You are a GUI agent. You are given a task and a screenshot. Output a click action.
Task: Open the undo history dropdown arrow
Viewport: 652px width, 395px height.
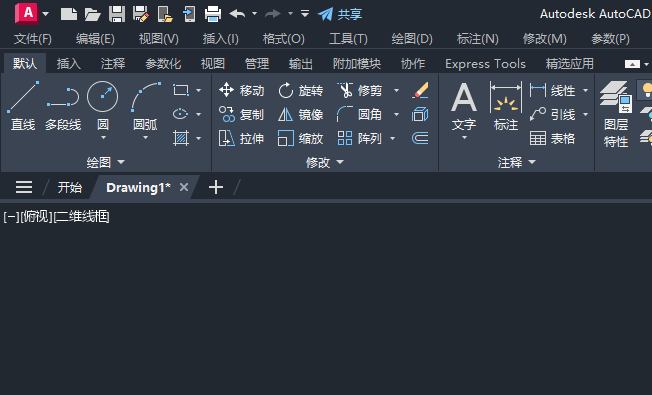(x=254, y=14)
